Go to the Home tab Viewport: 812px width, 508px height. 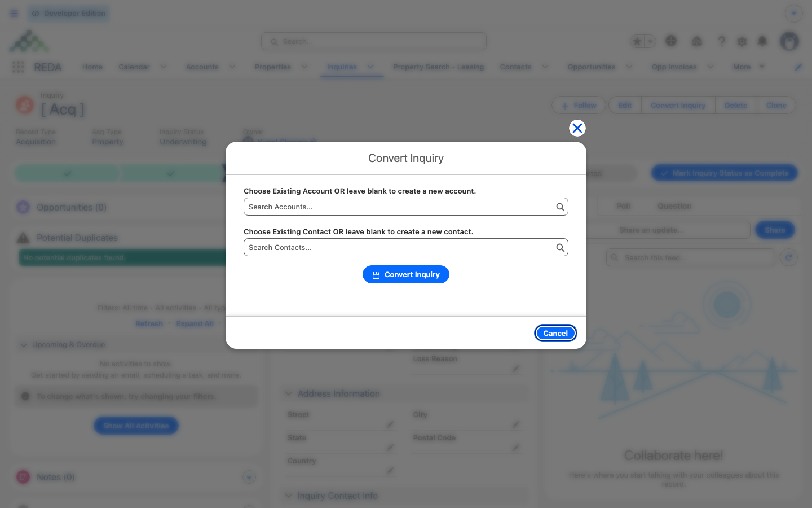(x=92, y=67)
